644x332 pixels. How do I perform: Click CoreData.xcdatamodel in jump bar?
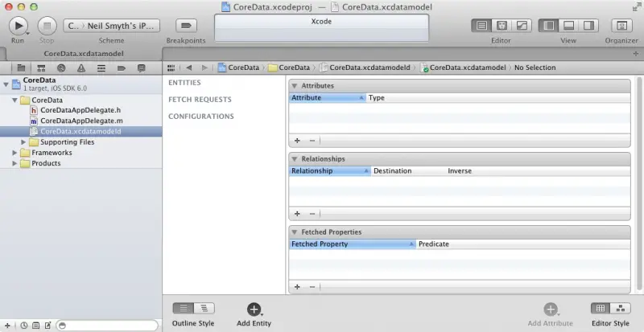pyautogui.click(x=463, y=68)
